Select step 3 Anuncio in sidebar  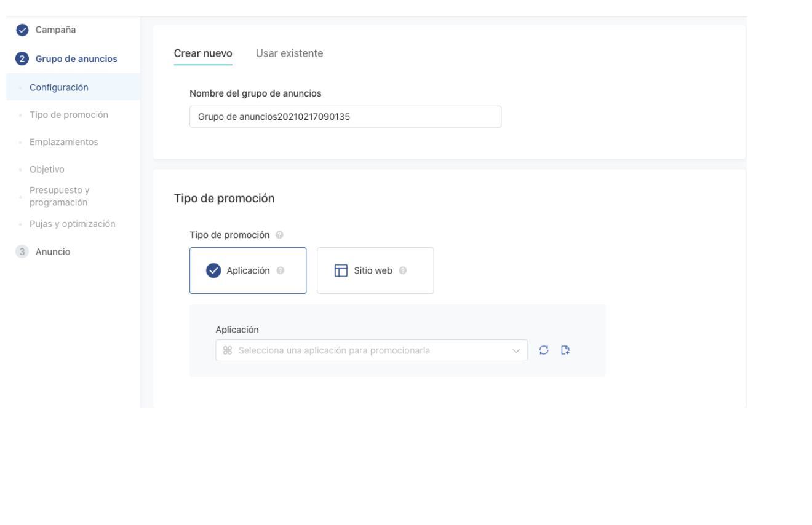pos(44,251)
